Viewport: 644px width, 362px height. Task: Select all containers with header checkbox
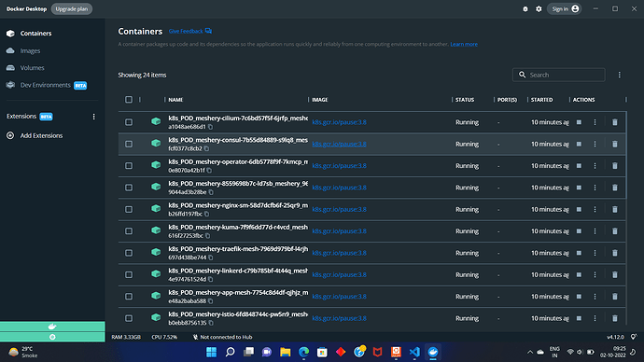tap(129, 99)
